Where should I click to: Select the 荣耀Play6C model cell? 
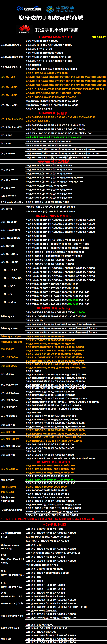(x=13, y=501)
